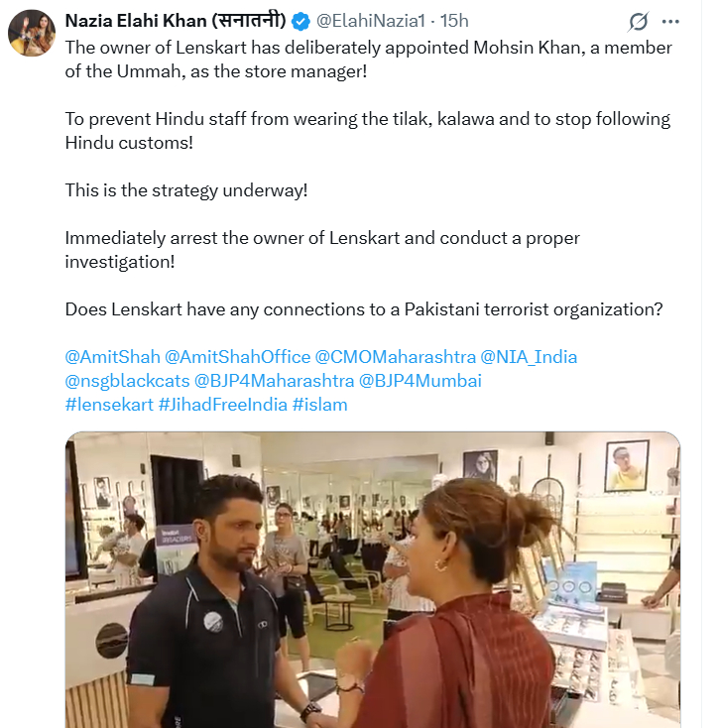Open the @ElahiNazia1 handle link
The width and height of the screenshot is (721, 728).
click(x=374, y=21)
